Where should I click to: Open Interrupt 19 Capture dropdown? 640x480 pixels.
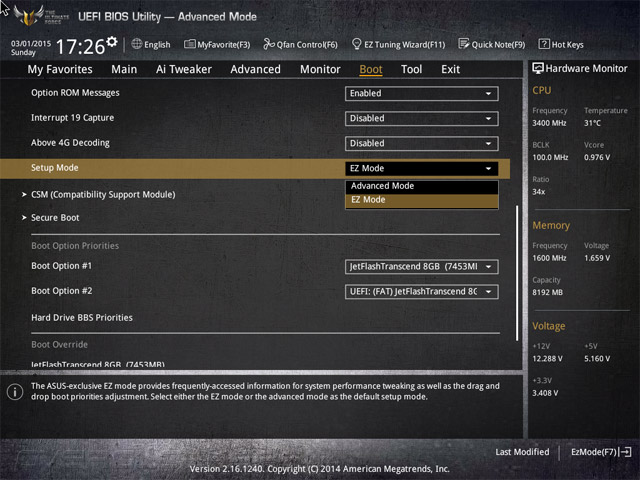click(422, 118)
